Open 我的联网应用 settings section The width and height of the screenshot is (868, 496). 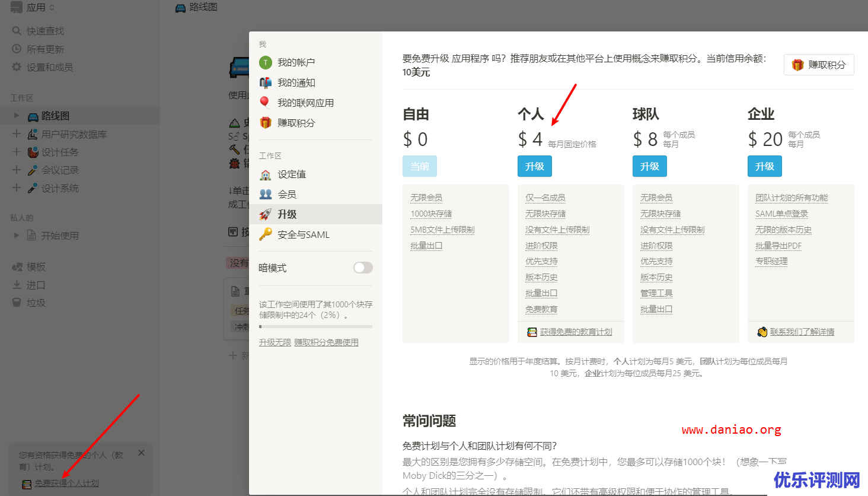point(315,103)
